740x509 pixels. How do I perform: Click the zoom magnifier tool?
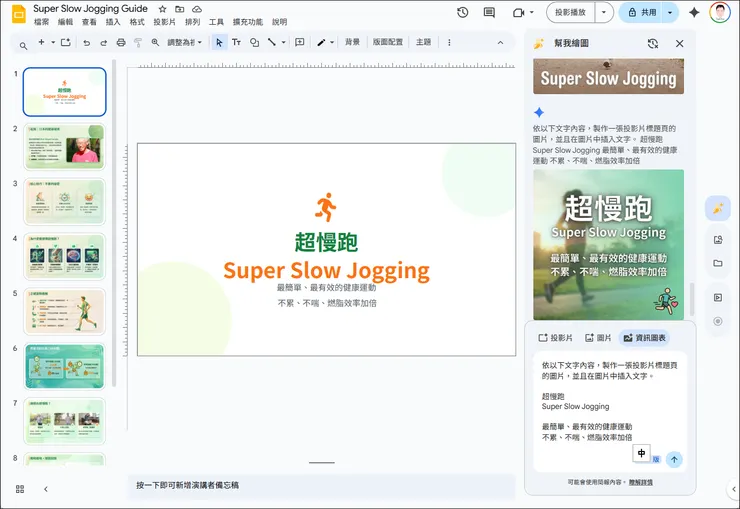coord(155,42)
